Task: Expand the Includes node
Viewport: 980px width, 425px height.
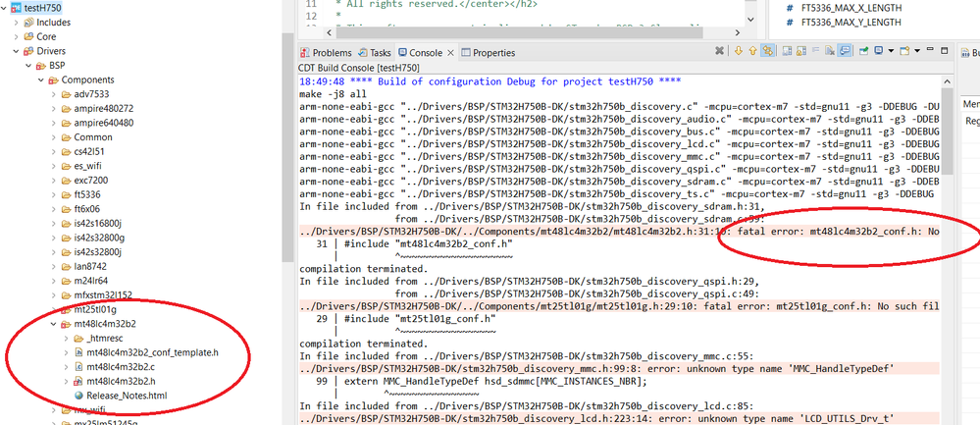Action: [17, 23]
